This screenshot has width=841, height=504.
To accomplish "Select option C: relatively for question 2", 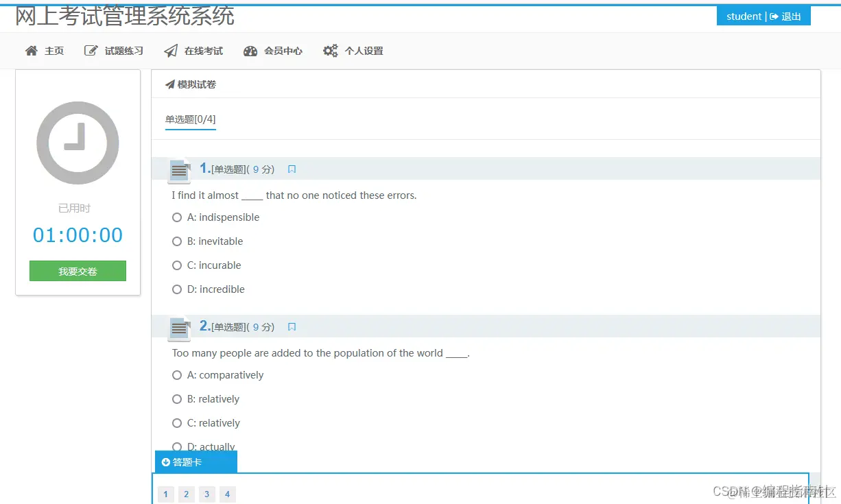I will tap(177, 423).
